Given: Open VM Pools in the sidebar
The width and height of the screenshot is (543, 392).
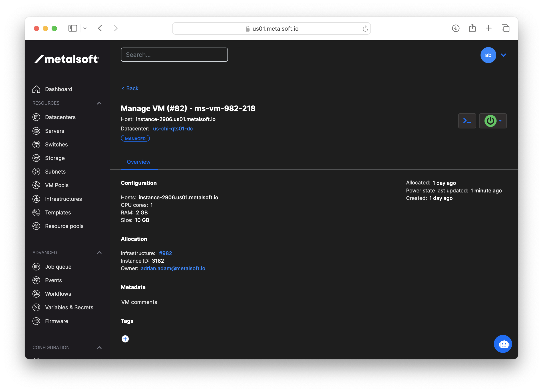Looking at the screenshot, I should (x=57, y=185).
